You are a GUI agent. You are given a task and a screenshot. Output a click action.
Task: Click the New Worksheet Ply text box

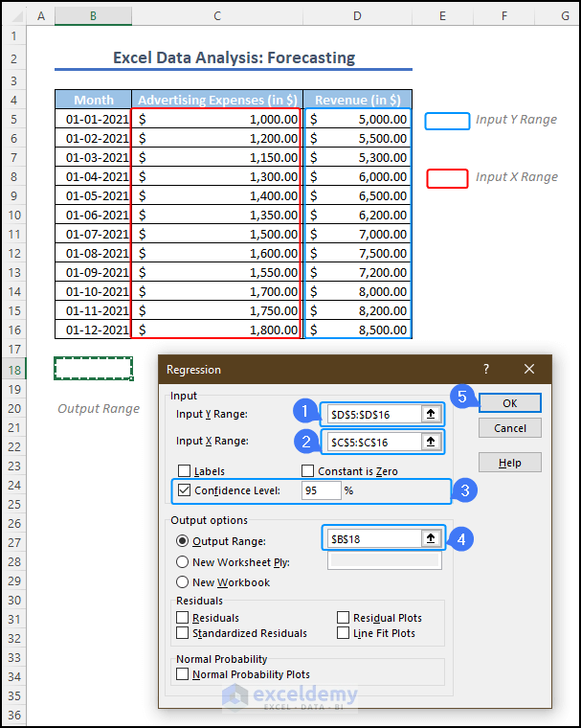click(384, 560)
